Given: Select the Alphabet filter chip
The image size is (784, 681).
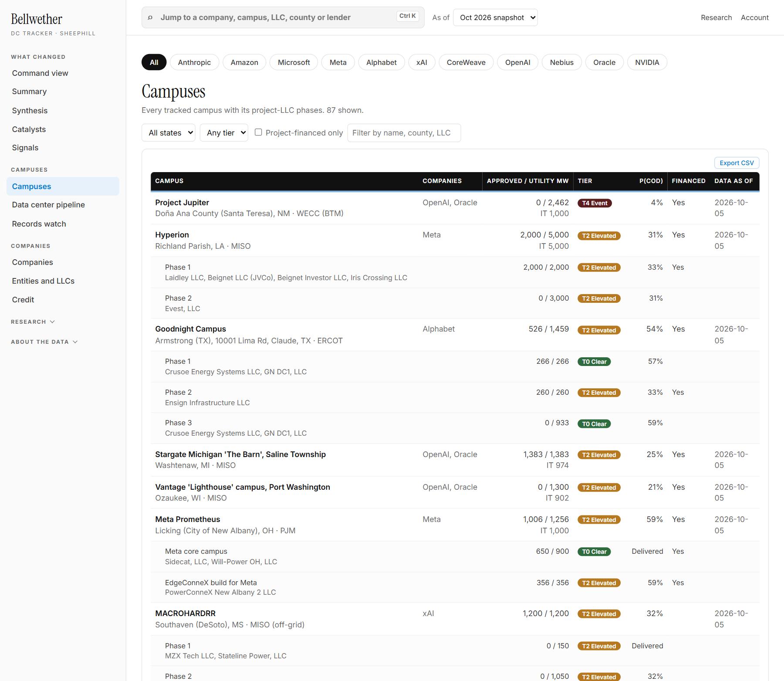Looking at the screenshot, I should click(381, 62).
